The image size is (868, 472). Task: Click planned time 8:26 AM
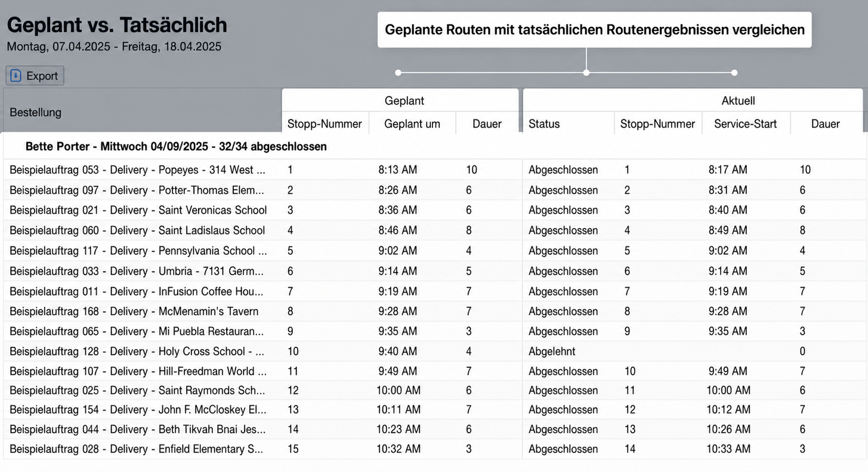398,190
